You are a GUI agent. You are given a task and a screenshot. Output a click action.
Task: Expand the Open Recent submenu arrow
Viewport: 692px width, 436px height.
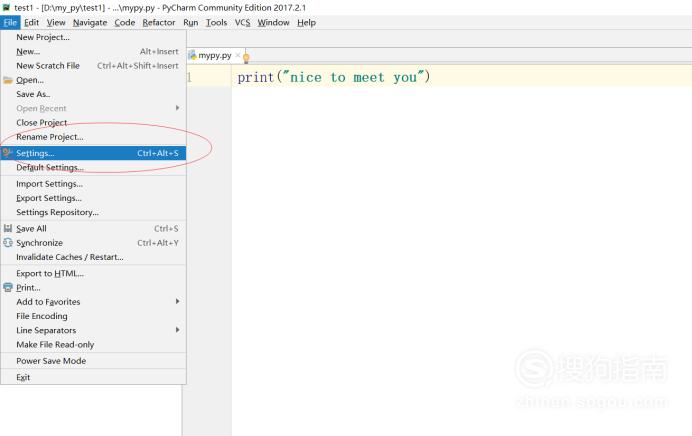point(177,108)
